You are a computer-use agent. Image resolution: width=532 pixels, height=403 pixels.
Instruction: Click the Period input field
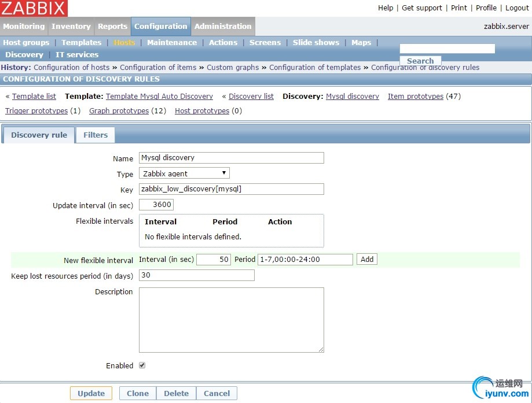(x=305, y=259)
